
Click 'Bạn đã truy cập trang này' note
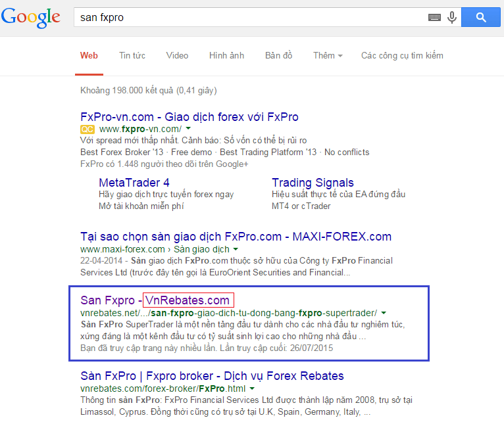tap(207, 348)
